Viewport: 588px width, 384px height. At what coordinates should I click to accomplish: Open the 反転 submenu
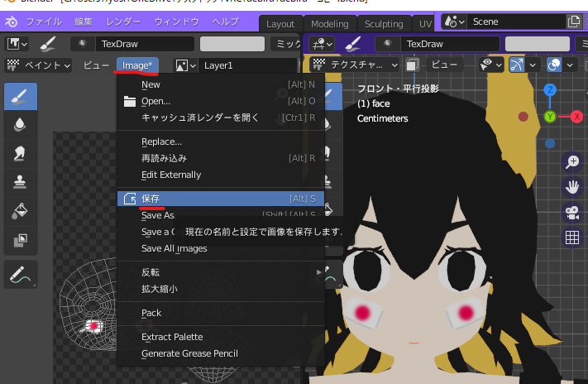(221, 272)
